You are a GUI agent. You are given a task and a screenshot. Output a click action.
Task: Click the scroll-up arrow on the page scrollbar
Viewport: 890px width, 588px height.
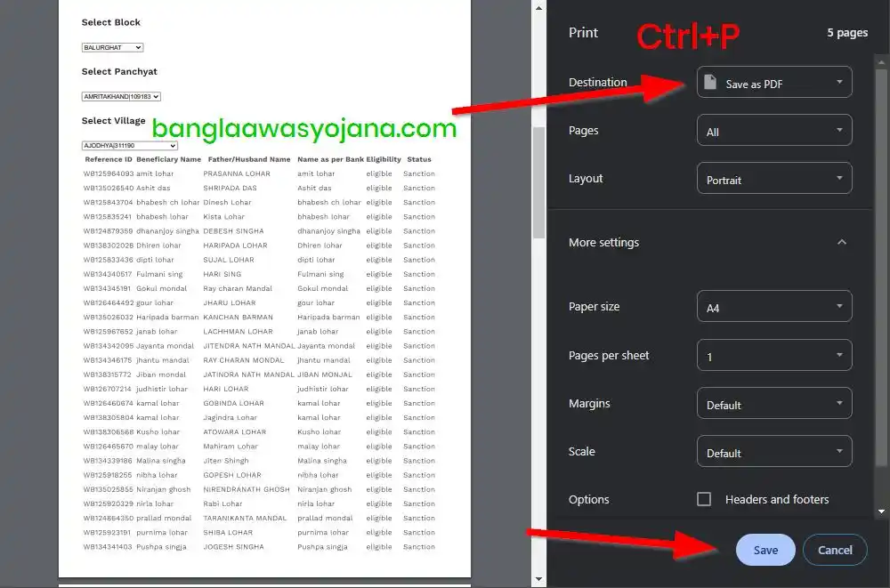(x=538, y=7)
